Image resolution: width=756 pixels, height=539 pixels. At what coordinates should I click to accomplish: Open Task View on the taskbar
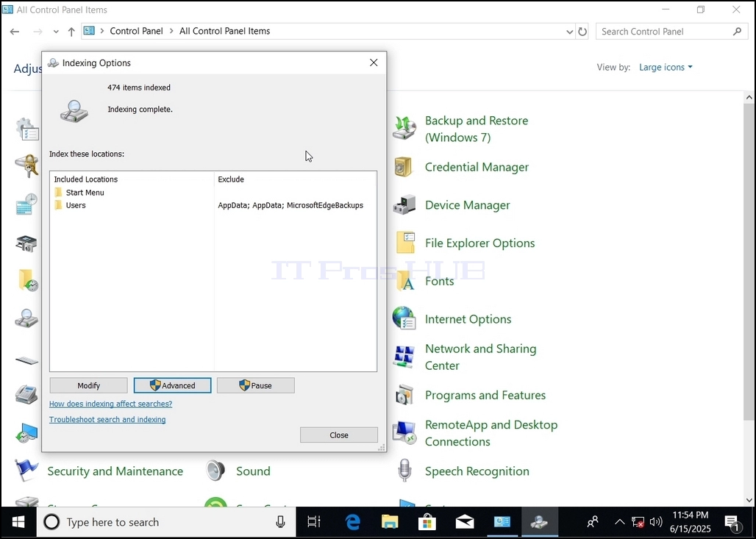(314, 522)
